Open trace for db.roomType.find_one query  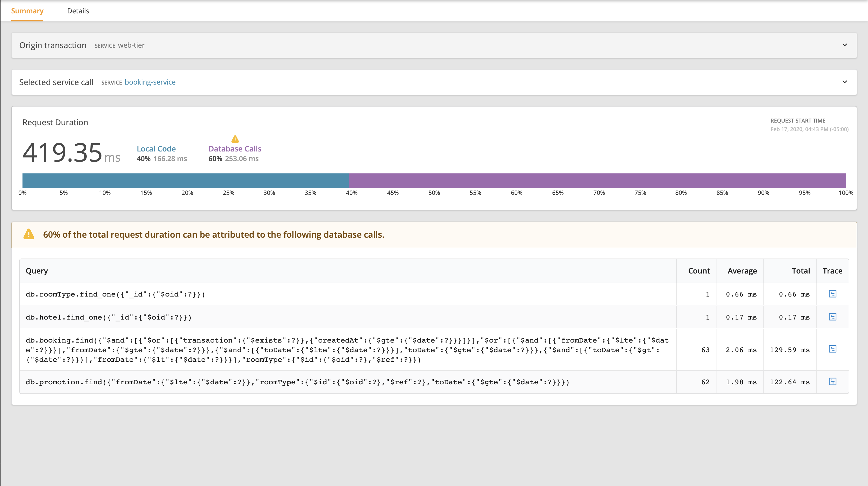point(833,294)
